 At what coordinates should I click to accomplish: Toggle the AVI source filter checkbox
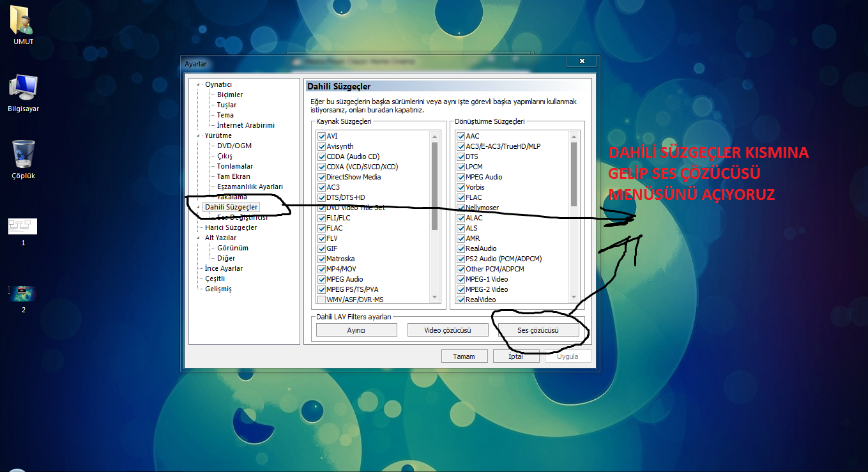click(x=322, y=136)
